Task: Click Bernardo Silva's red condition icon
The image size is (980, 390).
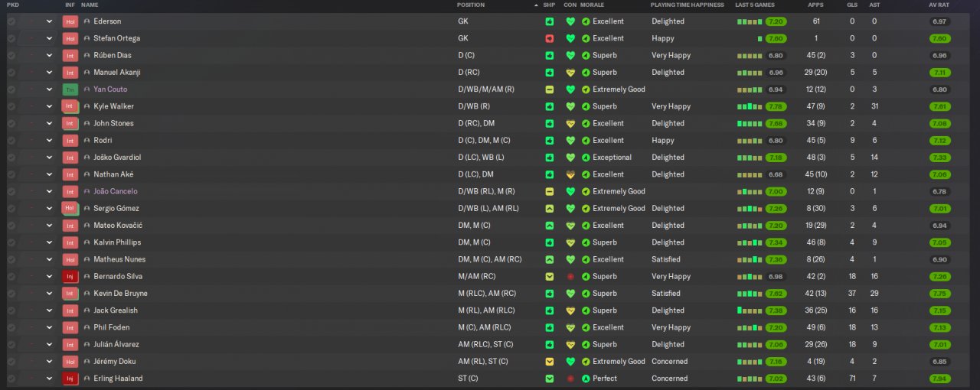Action: (x=570, y=276)
